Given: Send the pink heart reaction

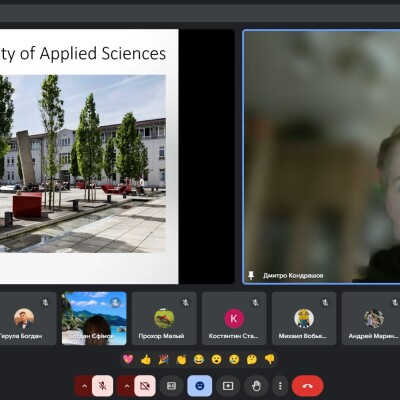Looking at the screenshot, I should click(x=128, y=359).
